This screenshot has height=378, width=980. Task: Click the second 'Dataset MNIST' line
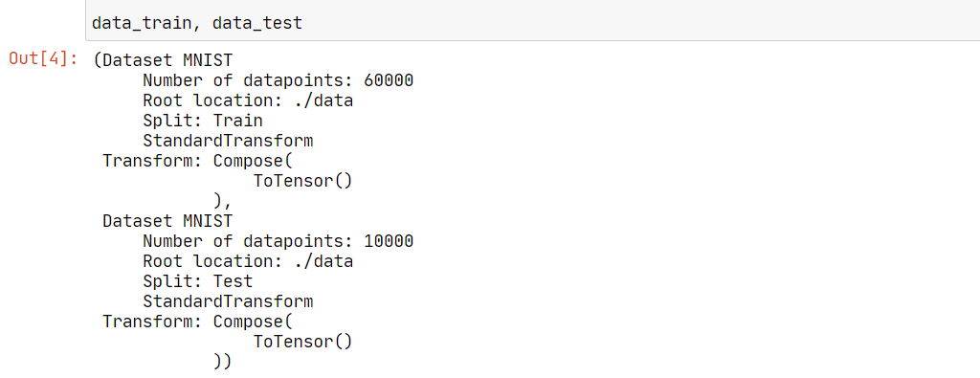coord(167,221)
